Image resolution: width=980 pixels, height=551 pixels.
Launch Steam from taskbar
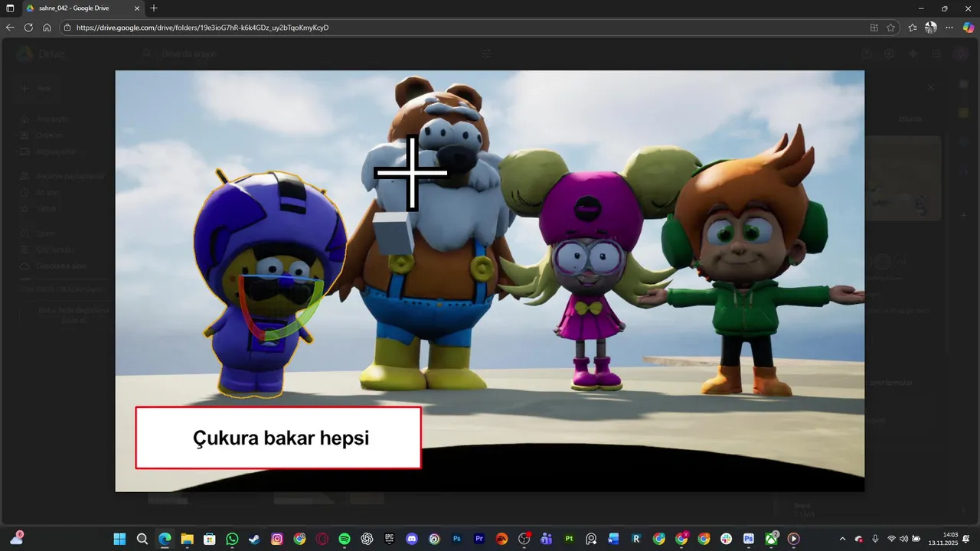click(x=254, y=539)
